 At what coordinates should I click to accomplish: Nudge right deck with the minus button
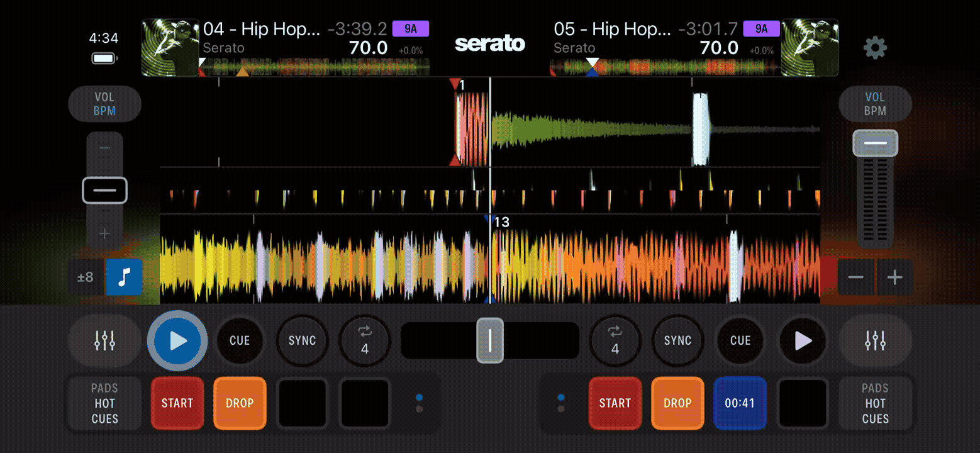click(855, 277)
